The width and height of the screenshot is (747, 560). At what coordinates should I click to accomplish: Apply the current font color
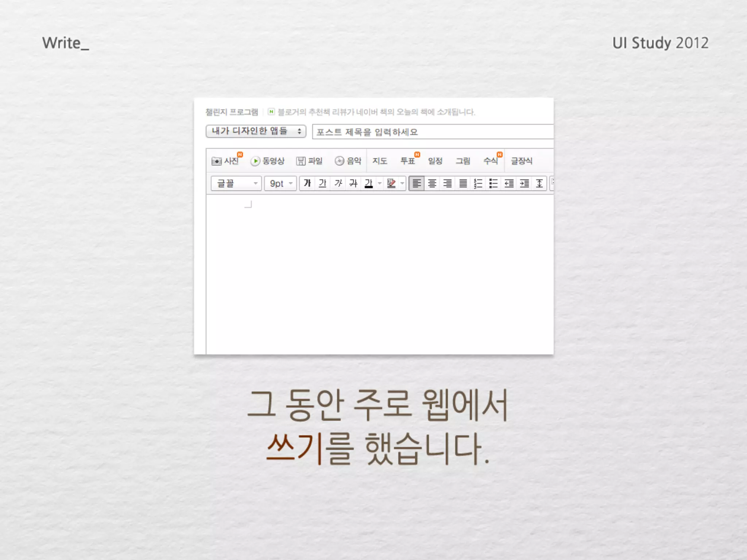(x=369, y=183)
